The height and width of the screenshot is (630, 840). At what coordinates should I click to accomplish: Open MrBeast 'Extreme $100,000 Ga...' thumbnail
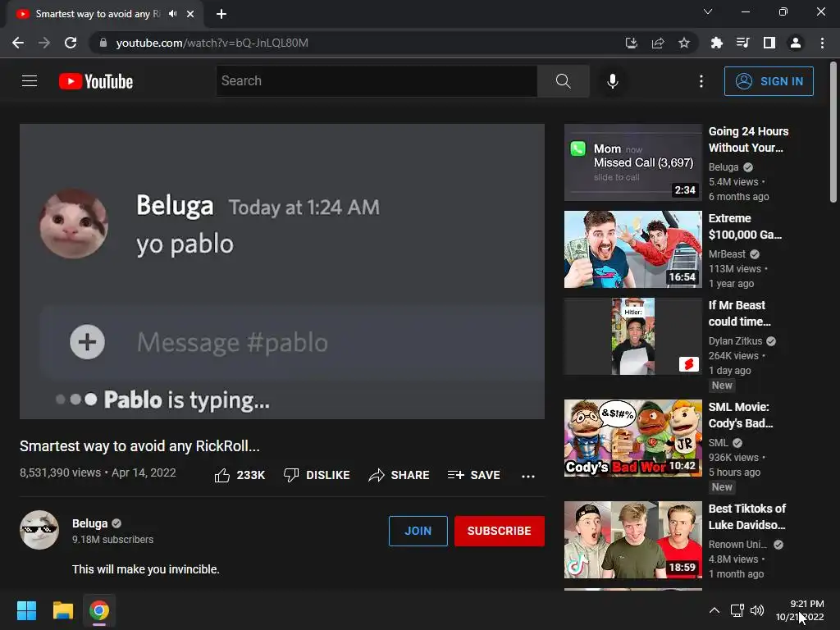[632, 249]
